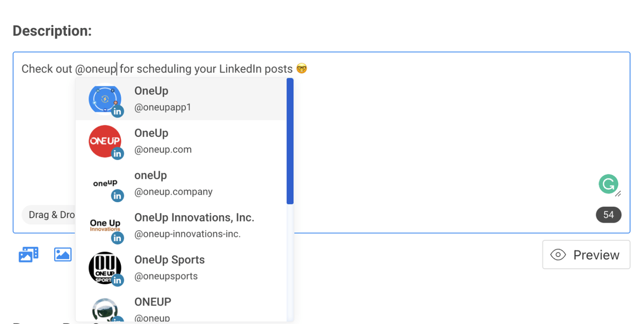Click the eye icon inside the Preview button
Image resolution: width=644 pixels, height=324 pixels.
[x=559, y=255]
